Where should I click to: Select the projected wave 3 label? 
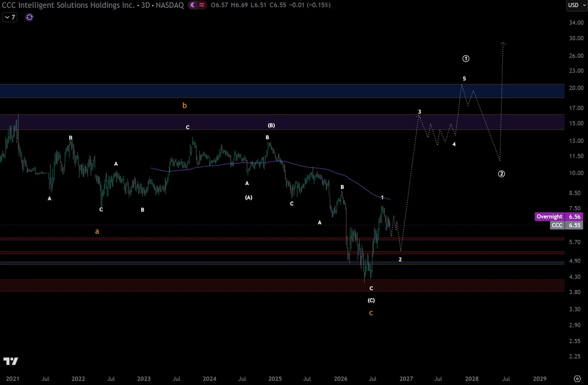tap(419, 112)
